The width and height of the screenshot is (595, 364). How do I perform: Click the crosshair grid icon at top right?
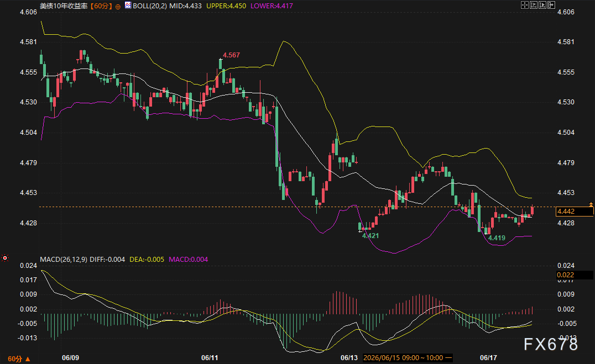click(525, 5)
